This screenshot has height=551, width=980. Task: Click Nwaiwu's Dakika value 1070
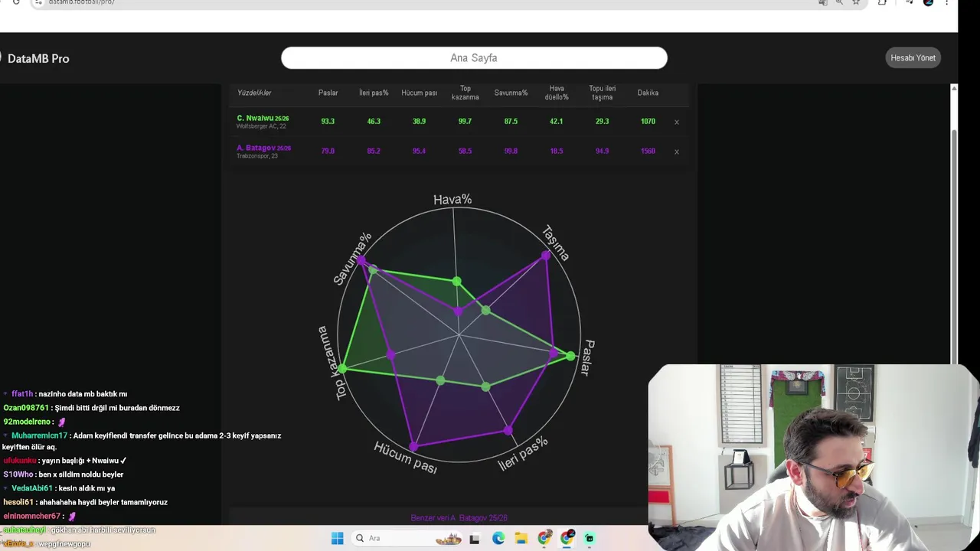click(x=648, y=122)
